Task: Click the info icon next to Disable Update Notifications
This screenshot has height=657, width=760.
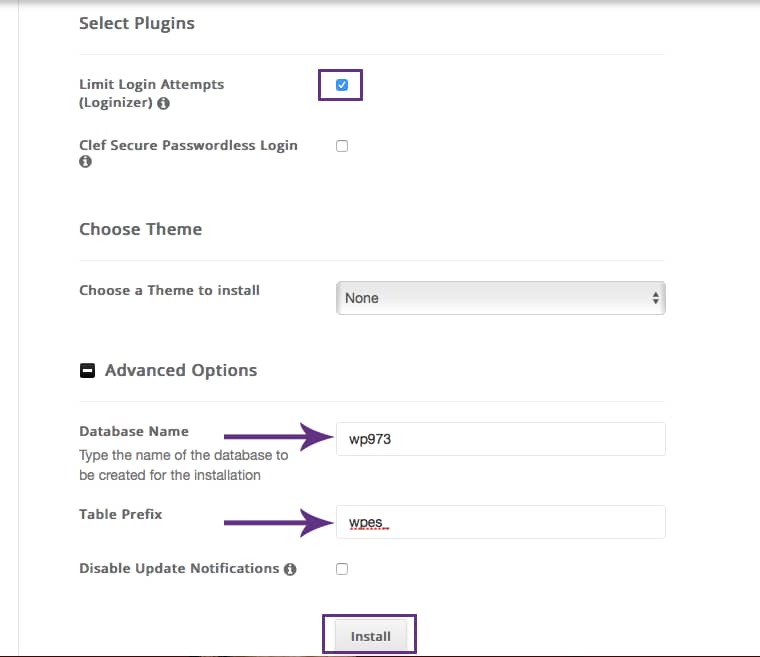Action: (290, 569)
